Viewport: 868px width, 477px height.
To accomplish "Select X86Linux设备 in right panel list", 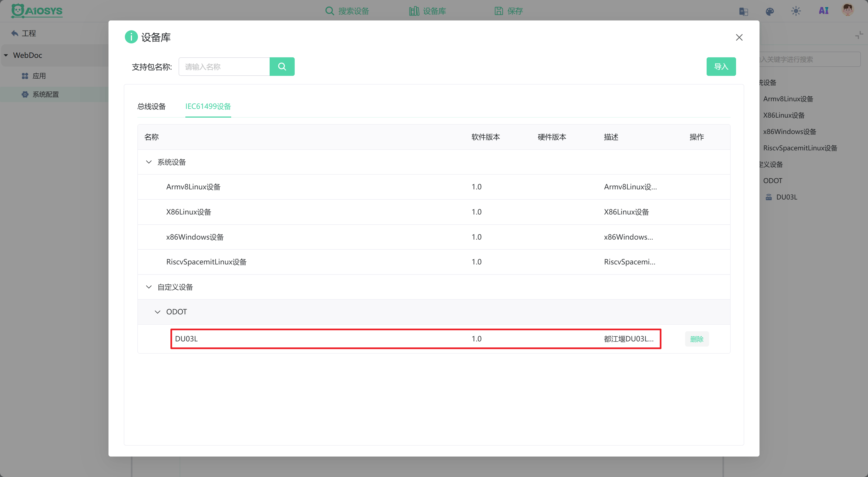I will (x=783, y=115).
